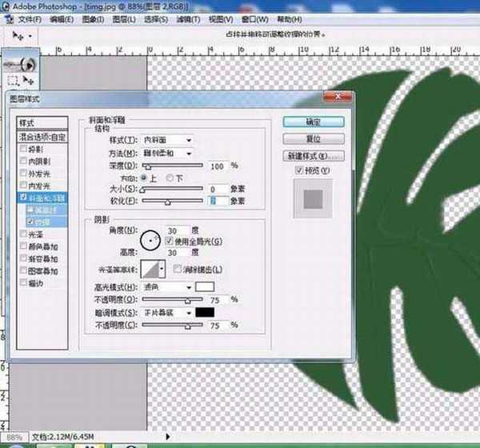Click the 确定 (OK) button
Screen dimensions: 480x448
click(313, 122)
